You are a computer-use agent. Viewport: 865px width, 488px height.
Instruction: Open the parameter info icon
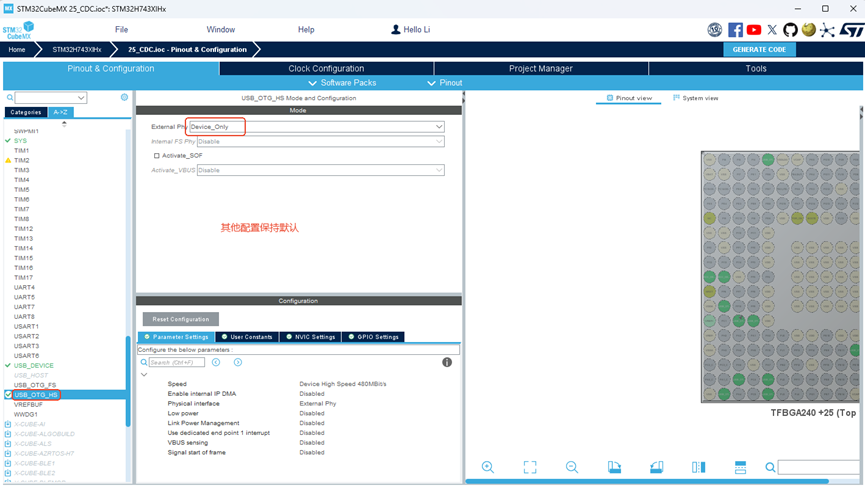[x=447, y=362]
